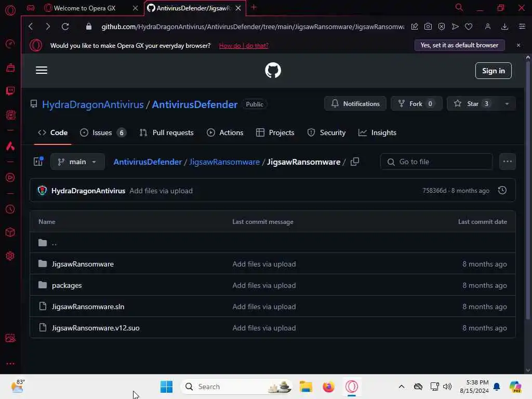
Task: Navigate to parent directory (..) row
Action: pos(272,243)
